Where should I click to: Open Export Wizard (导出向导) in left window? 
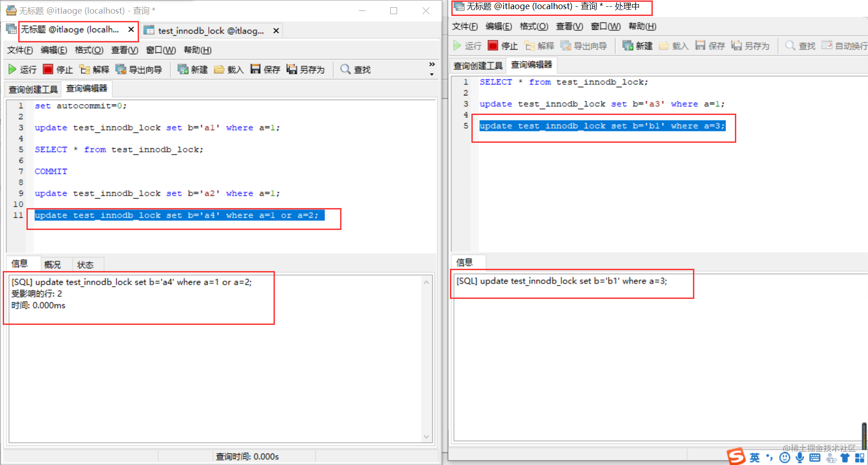139,69
